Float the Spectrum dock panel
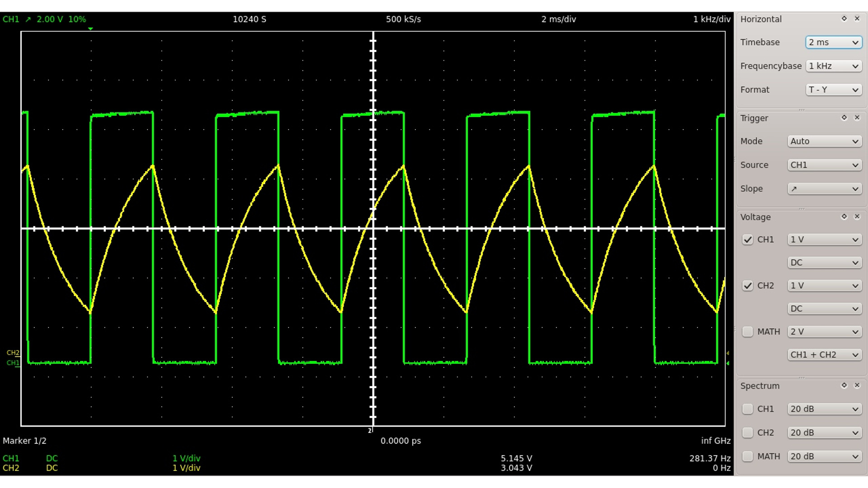This screenshot has width=868, height=488. point(844,385)
